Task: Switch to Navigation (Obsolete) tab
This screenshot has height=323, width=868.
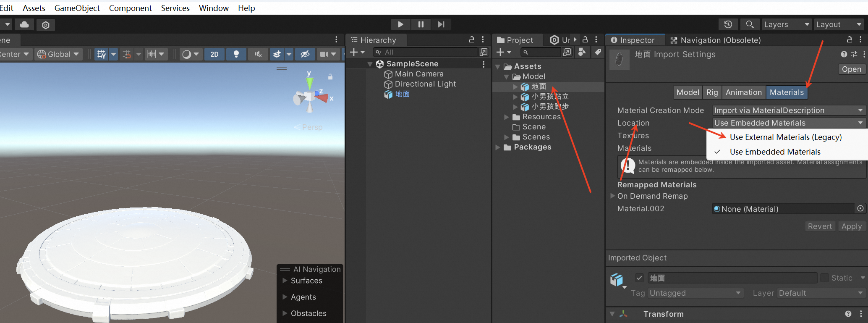Action: [x=716, y=40]
